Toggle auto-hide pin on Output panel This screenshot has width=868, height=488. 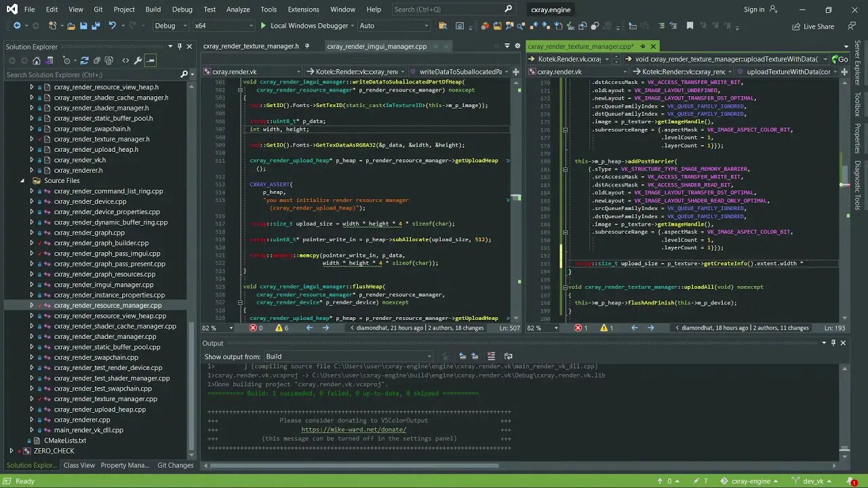pos(833,343)
